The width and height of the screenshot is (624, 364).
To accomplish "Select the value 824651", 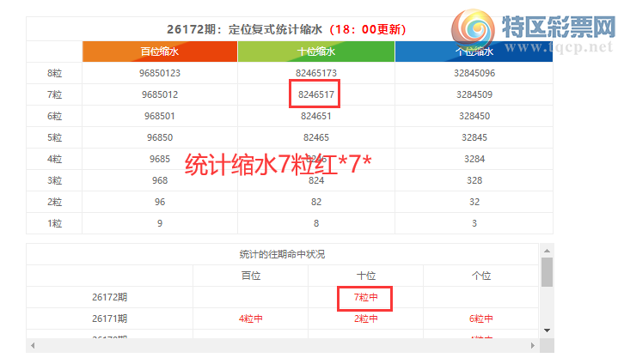I will (x=316, y=116).
